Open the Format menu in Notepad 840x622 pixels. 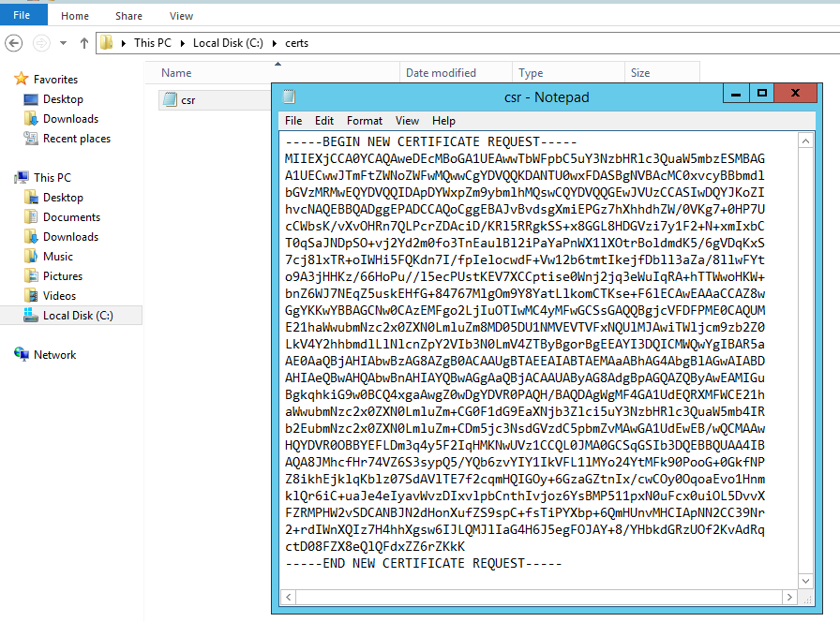[x=364, y=121]
